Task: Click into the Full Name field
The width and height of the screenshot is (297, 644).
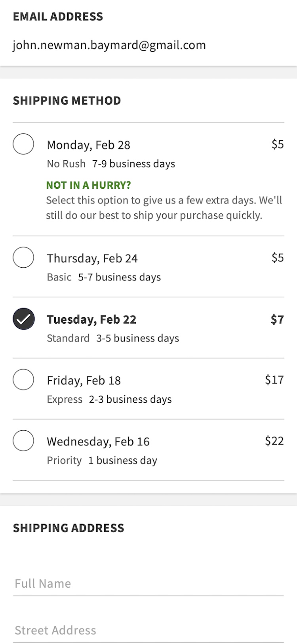Action: click(148, 583)
